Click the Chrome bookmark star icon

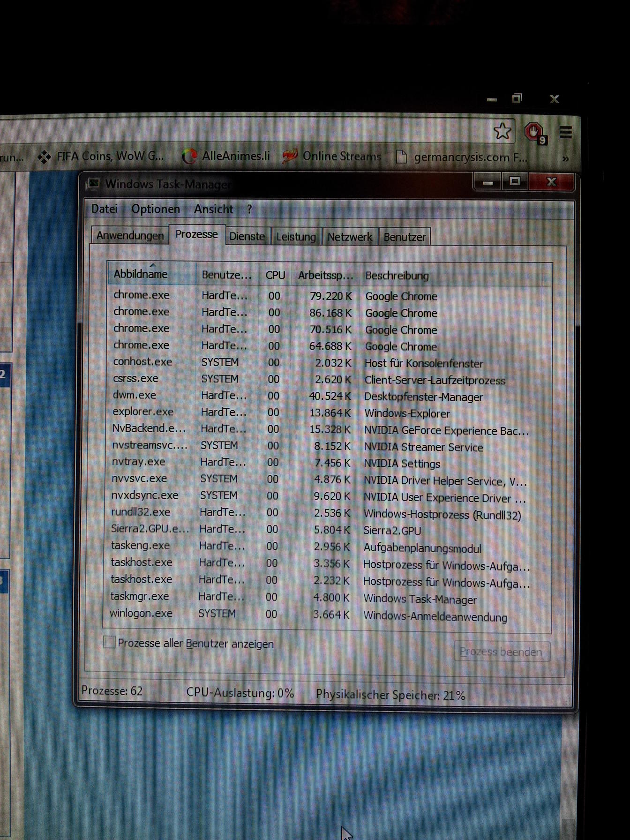pos(502,131)
